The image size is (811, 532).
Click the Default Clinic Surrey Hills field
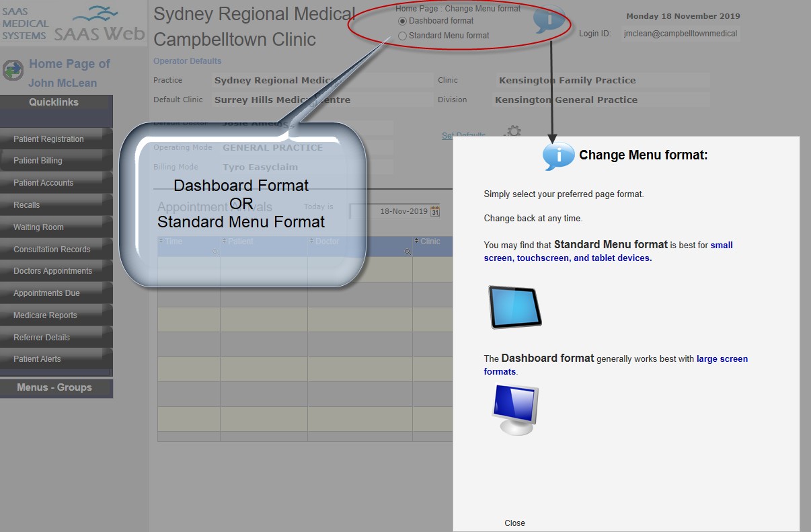(323, 100)
